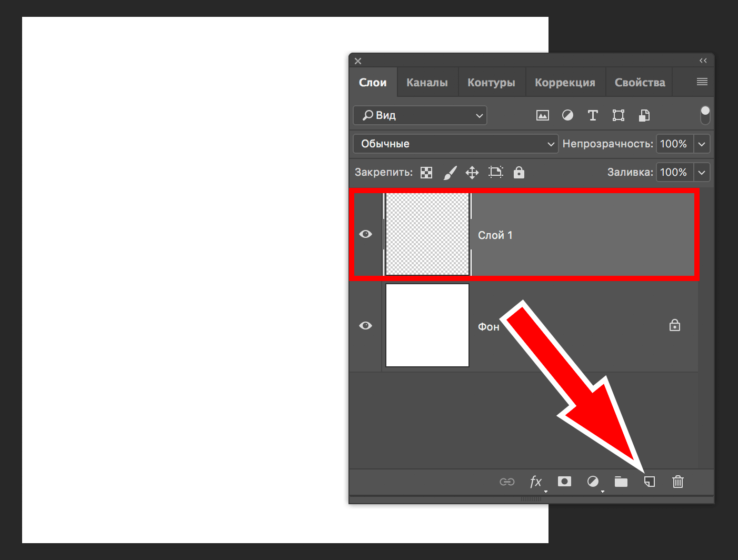Open layer styles fx menu

coord(536,482)
